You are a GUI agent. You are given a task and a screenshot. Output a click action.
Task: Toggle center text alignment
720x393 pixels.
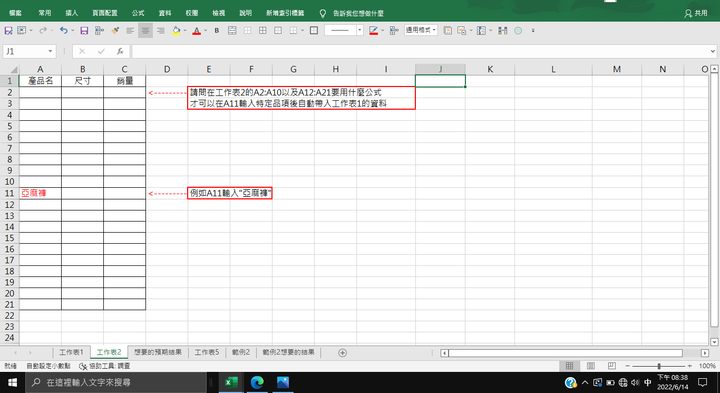point(146,31)
